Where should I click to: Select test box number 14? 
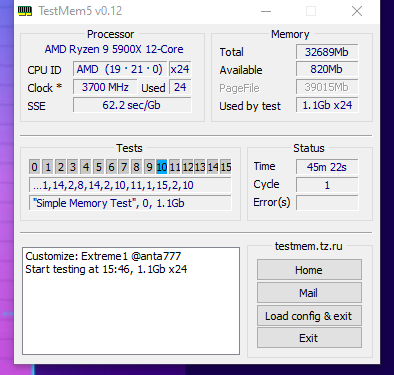tap(213, 167)
